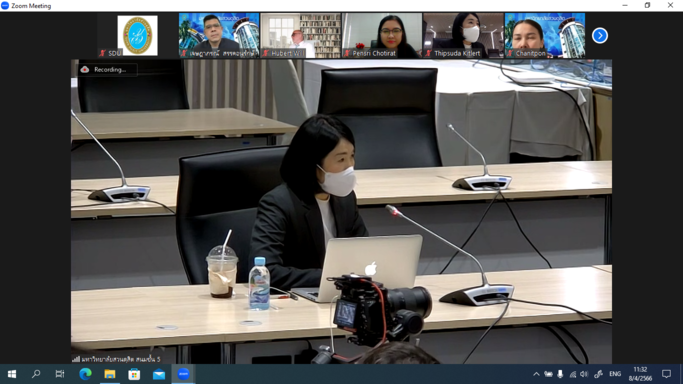Open the Windows Start menu

pyautogui.click(x=12, y=374)
